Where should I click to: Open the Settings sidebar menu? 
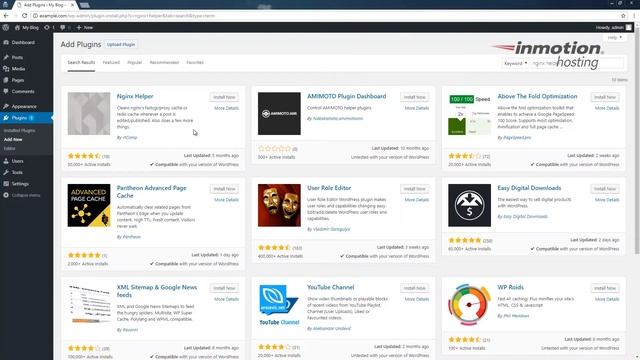(20, 184)
